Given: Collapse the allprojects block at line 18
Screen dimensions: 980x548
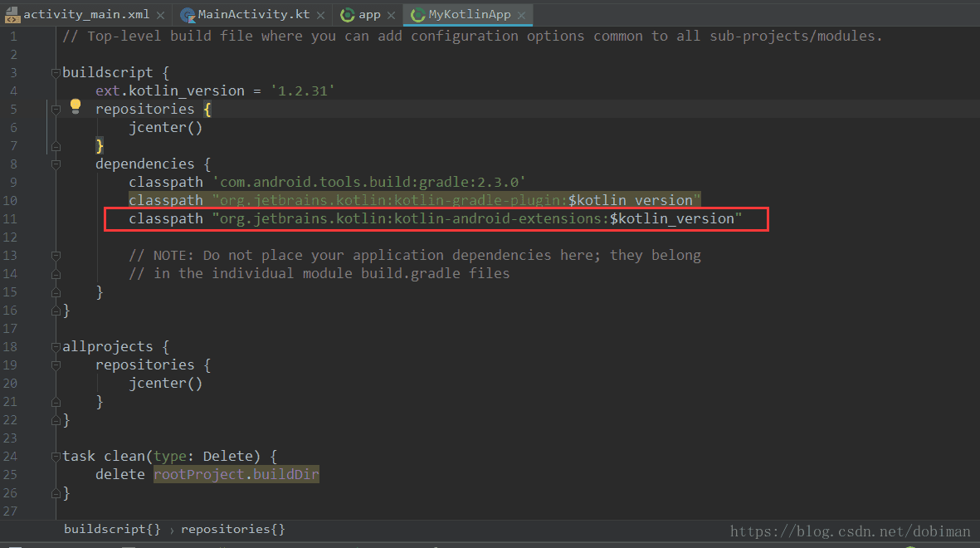Looking at the screenshot, I should click(56, 347).
